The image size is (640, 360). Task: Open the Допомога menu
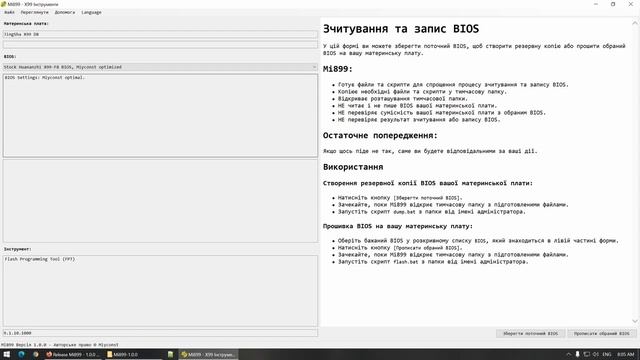pos(65,12)
